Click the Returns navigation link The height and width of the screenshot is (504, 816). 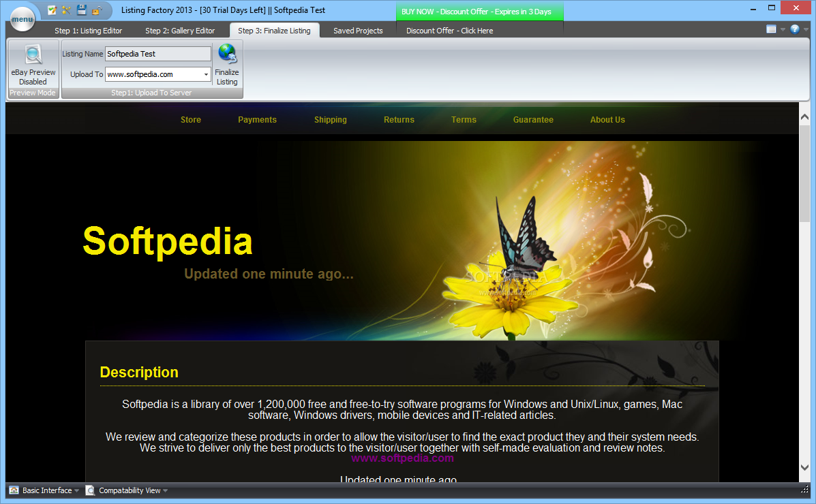(399, 120)
